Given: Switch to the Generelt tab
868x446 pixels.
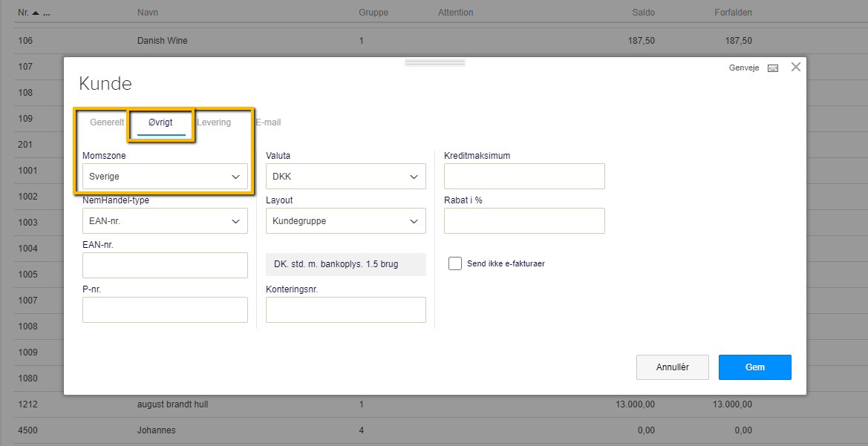Looking at the screenshot, I should click(x=107, y=122).
